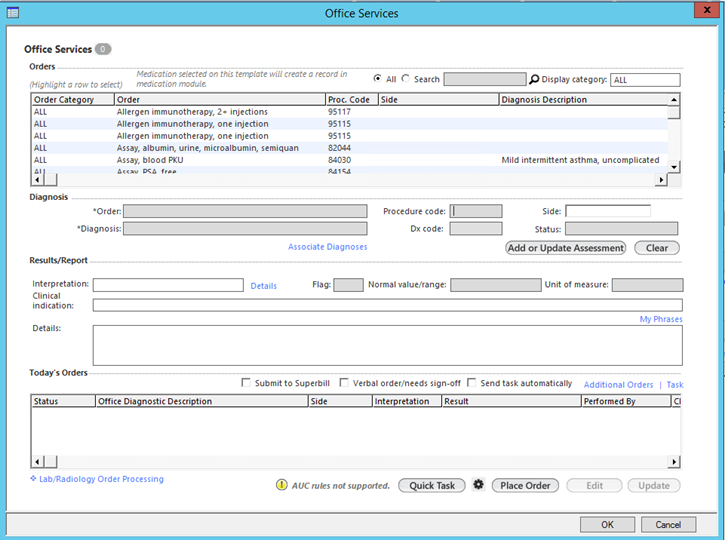Click the orders search text box
Viewport: 725px width, 540px height.
pos(485,80)
